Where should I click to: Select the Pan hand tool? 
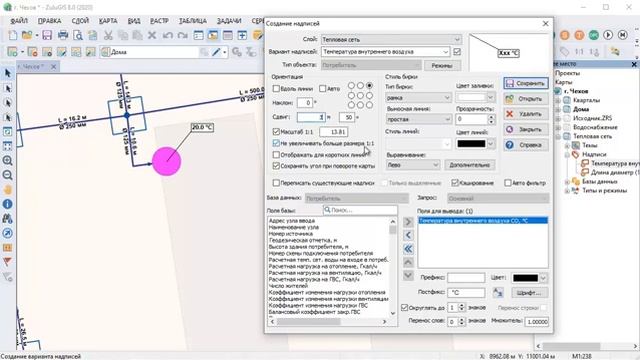coord(7,190)
